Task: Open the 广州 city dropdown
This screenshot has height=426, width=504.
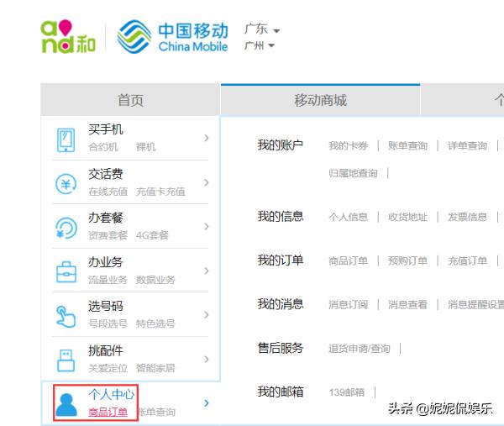Action: coord(260,45)
